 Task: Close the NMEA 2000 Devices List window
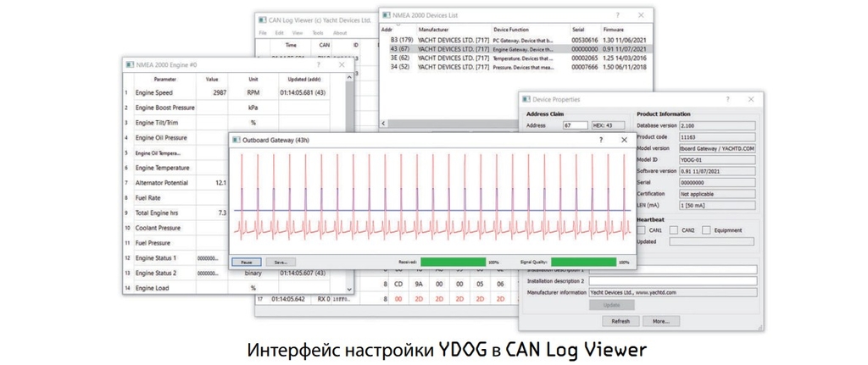[641, 15]
